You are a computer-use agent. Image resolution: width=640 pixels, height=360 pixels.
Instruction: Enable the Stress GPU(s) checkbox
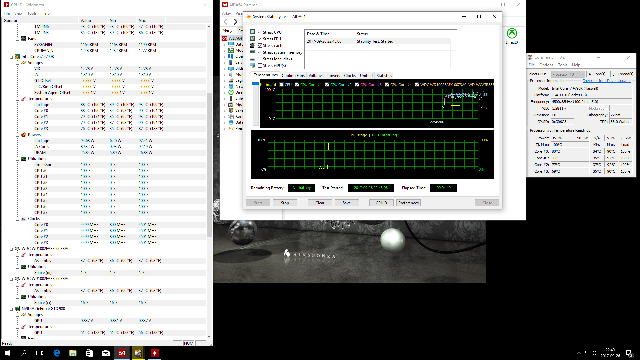tap(260, 65)
